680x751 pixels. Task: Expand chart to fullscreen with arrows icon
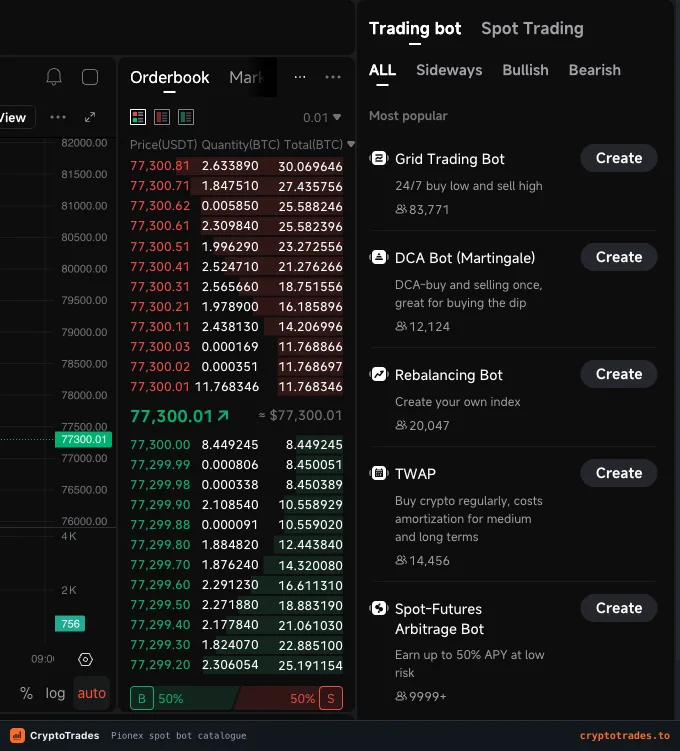tap(90, 117)
